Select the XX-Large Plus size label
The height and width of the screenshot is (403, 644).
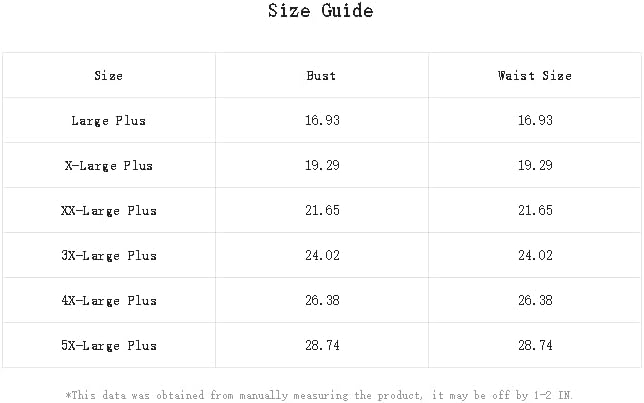pyautogui.click(x=108, y=211)
